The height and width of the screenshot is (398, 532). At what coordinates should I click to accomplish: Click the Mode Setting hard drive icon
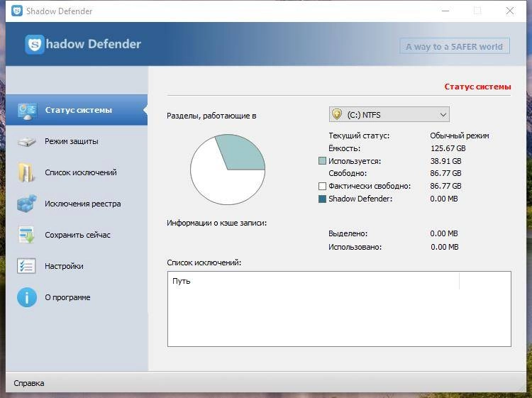(x=26, y=141)
